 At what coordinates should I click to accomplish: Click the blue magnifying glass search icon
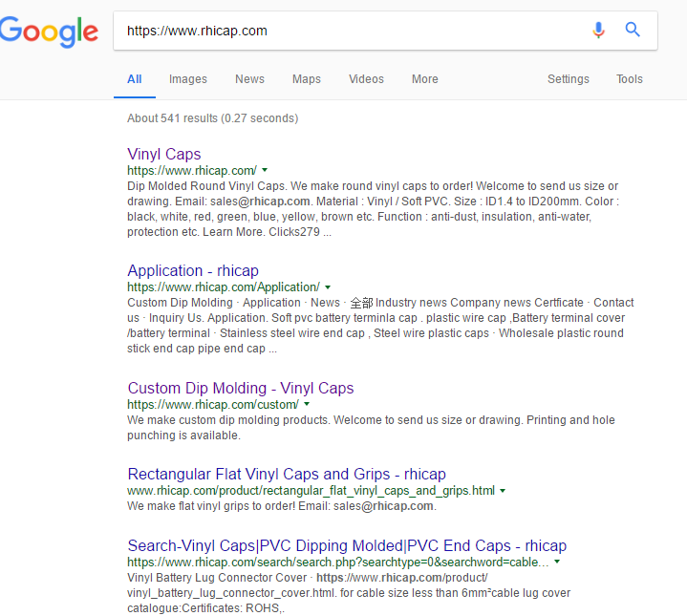633,30
